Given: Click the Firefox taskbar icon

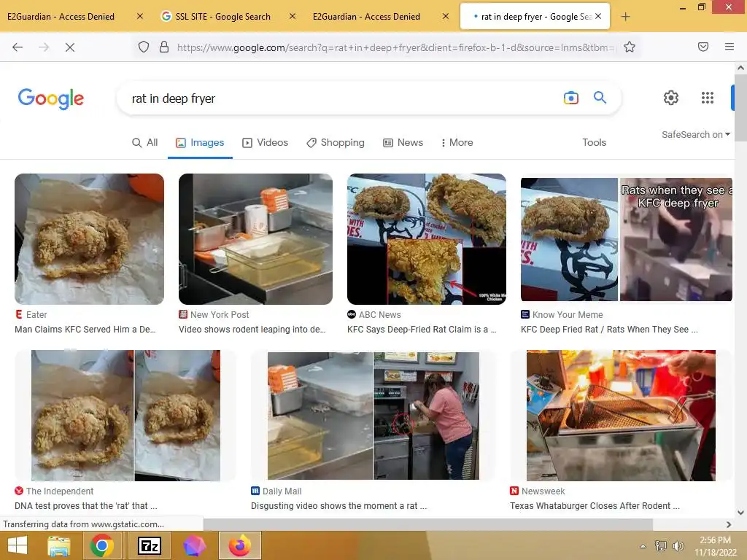Looking at the screenshot, I should (x=239, y=545).
